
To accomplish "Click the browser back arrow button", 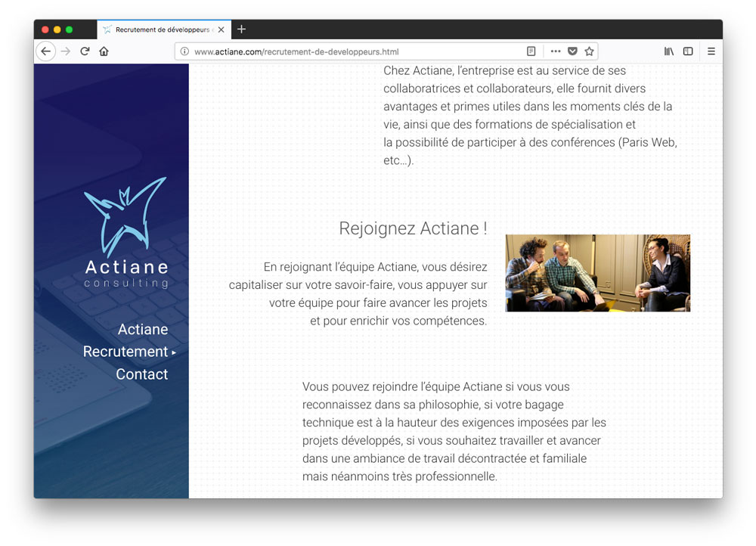I will click(46, 51).
